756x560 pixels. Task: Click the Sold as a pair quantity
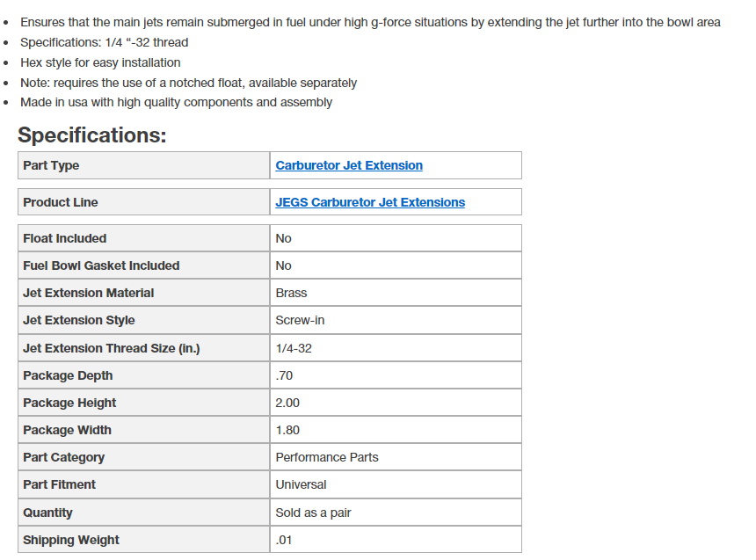(x=313, y=513)
